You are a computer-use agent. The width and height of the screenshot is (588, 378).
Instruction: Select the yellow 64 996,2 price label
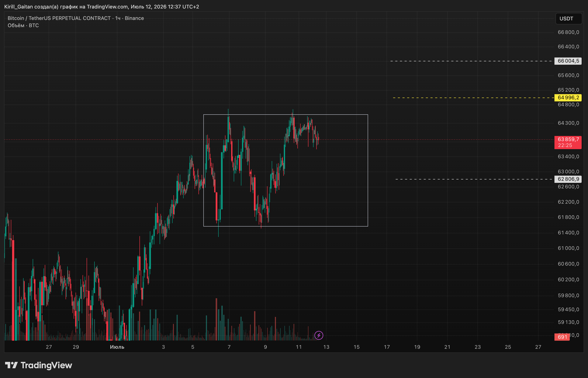568,98
